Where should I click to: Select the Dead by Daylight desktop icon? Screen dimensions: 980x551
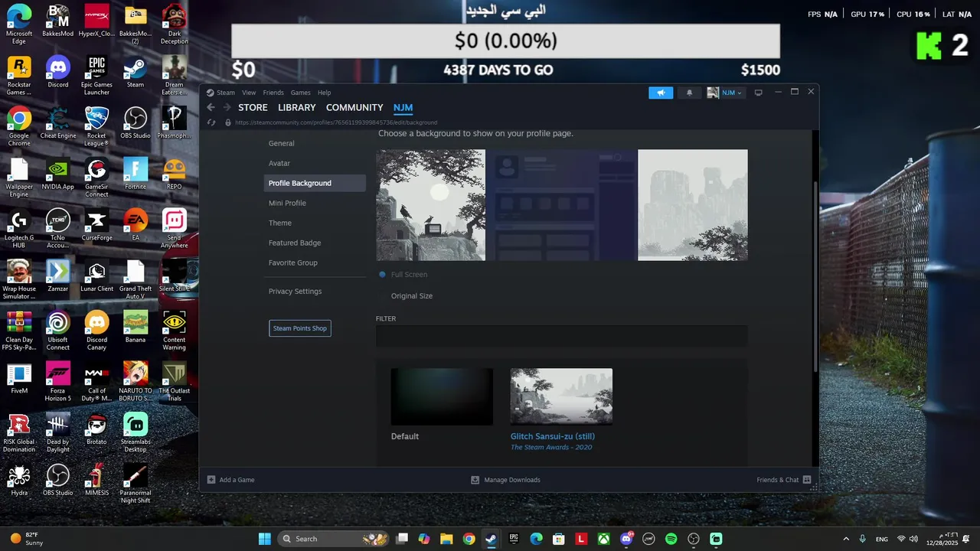point(58,432)
